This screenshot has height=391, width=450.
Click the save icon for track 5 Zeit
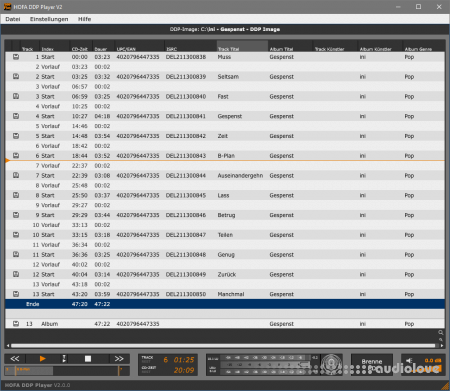point(16,136)
